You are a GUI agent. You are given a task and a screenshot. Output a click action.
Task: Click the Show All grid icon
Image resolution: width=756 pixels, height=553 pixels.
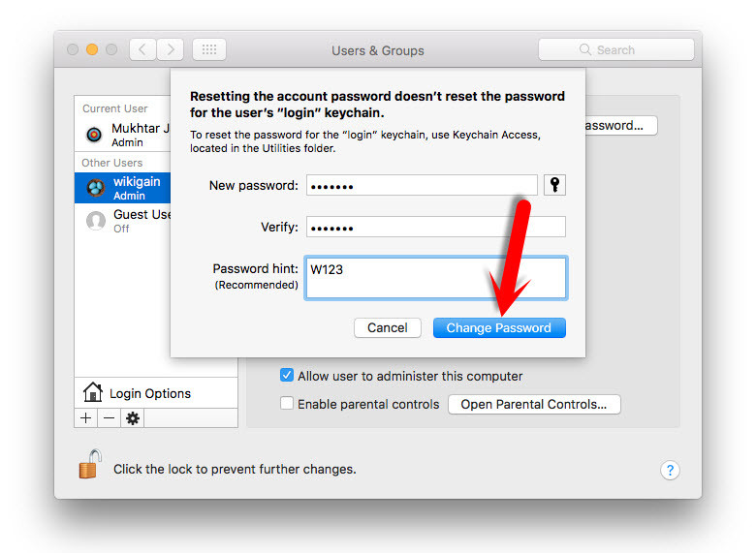209,49
